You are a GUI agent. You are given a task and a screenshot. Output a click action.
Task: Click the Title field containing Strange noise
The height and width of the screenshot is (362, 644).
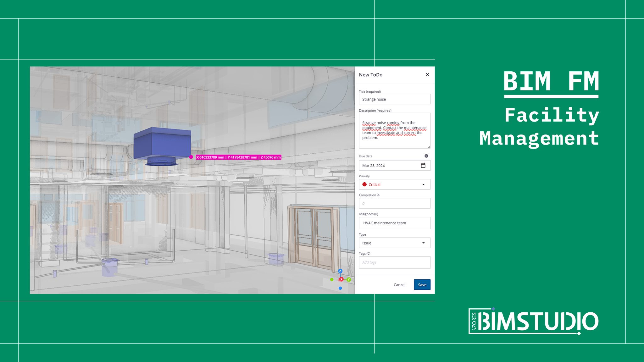pyautogui.click(x=395, y=99)
